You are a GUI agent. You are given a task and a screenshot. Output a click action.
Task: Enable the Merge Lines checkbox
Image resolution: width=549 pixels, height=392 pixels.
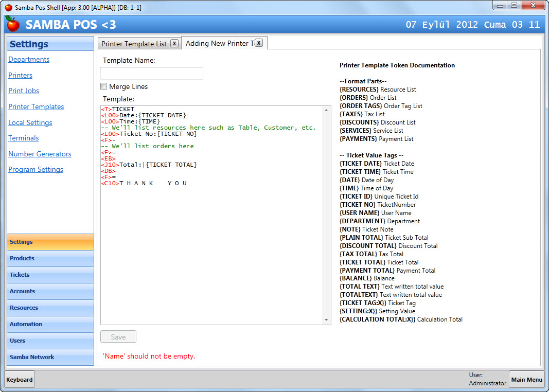103,86
